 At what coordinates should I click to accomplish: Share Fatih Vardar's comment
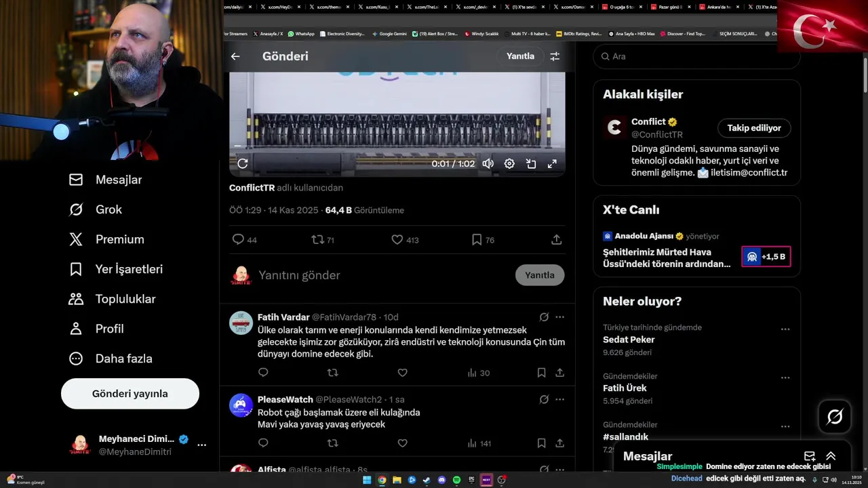pyautogui.click(x=559, y=372)
